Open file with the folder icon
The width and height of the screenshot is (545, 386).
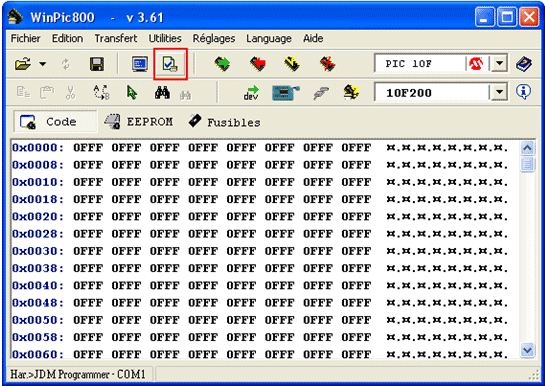coord(23,64)
